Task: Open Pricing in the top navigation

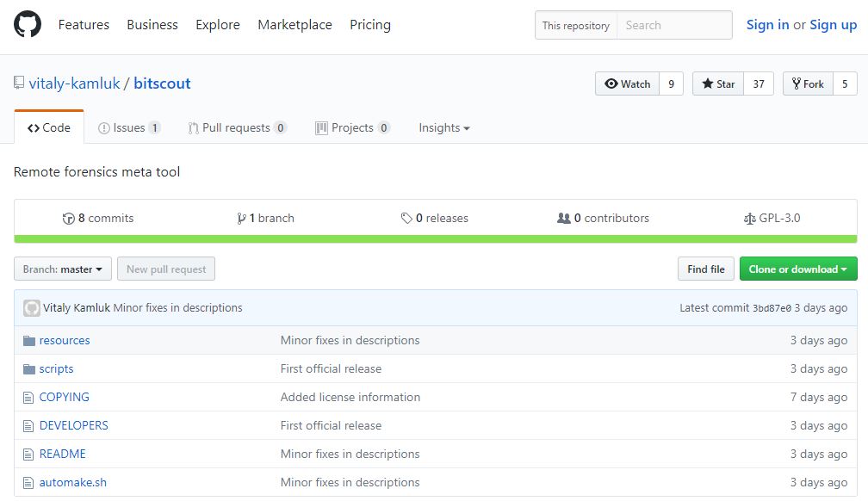Action: 370,25
